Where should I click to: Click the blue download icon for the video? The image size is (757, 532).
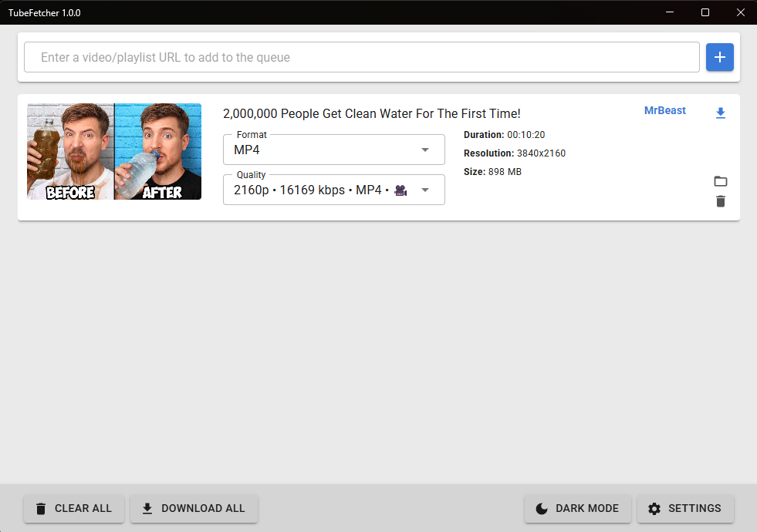[721, 113]
